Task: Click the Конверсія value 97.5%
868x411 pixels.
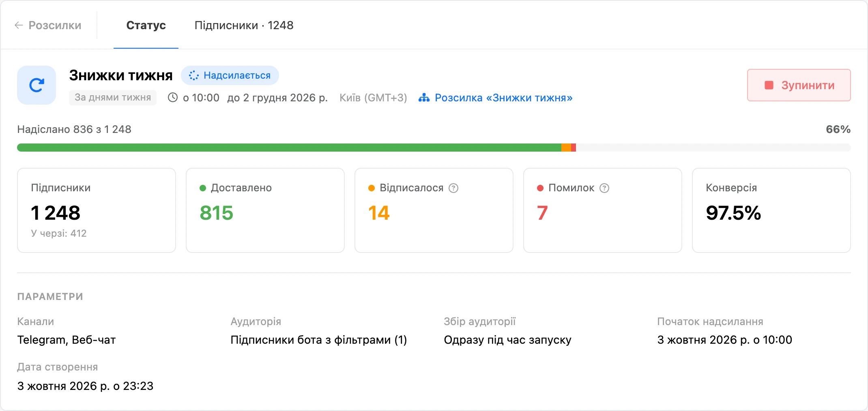Action: click(x=733, y=213)
